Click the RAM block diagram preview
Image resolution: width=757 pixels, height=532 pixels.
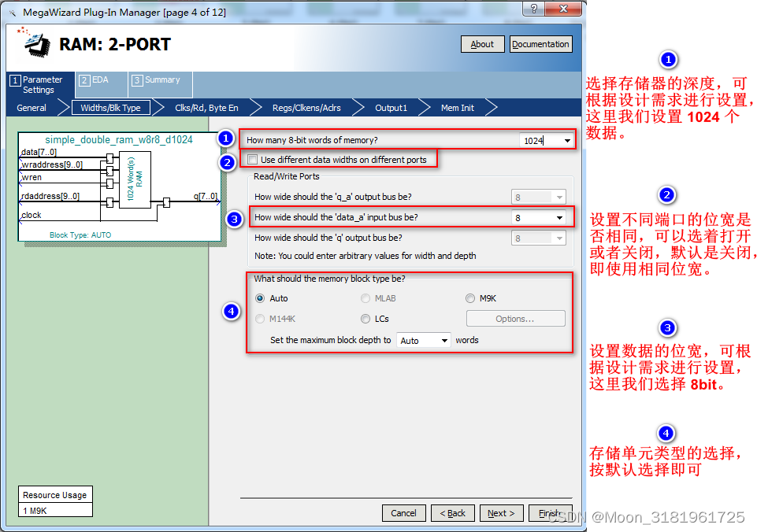point(119,187)
